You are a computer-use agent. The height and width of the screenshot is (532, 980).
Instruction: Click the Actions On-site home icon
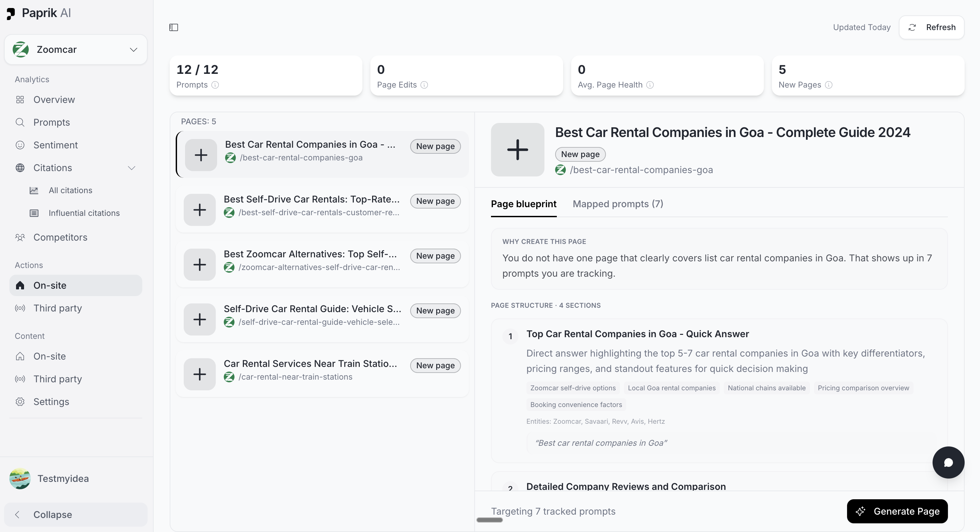click(20, 285)
